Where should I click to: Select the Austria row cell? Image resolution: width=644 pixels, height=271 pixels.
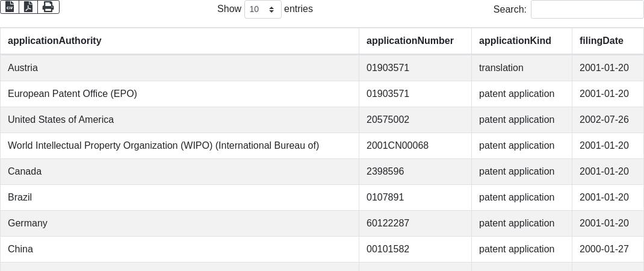click(23, 68)
